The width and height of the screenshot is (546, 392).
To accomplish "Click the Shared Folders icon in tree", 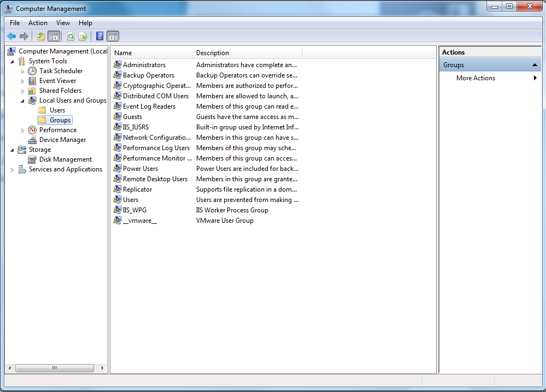I will [32, 91].
